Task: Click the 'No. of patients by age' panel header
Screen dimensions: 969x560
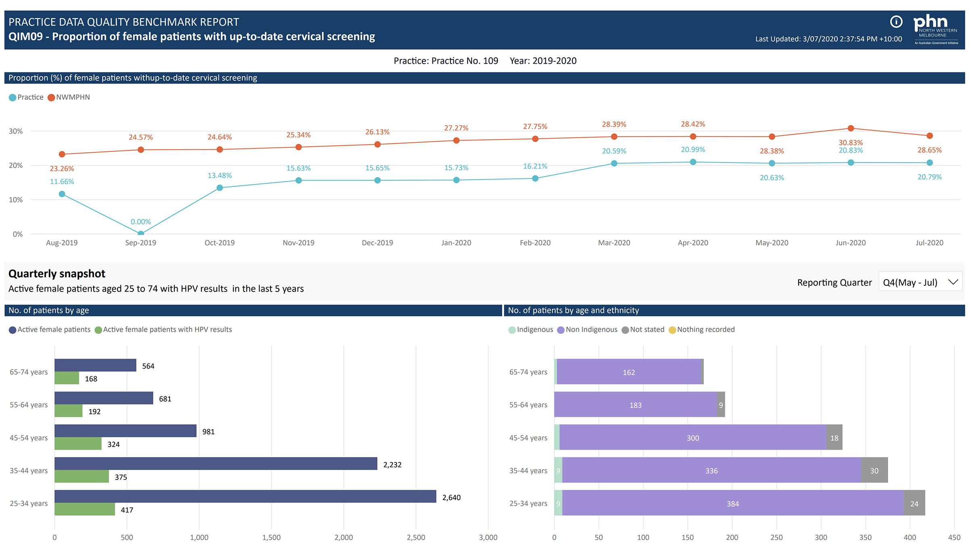Action: point(48,310)
